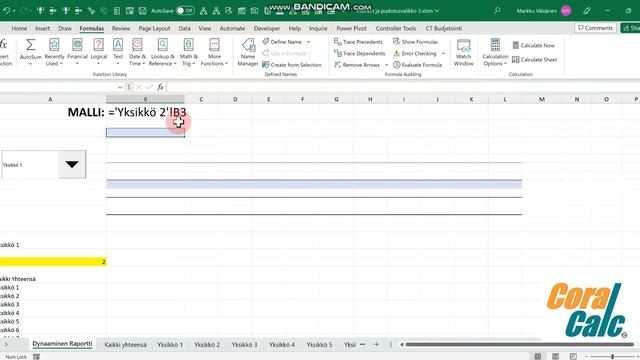The width and height of the screenshot is (640, 360).
Task: Open Text functions list
Action: pos(118,52)
